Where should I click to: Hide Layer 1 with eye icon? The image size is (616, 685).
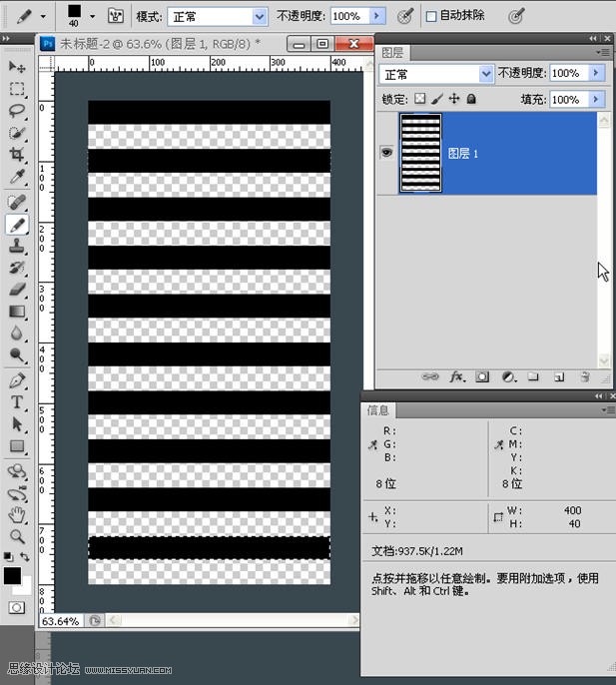pyautogui.click(x=386, y=153)
